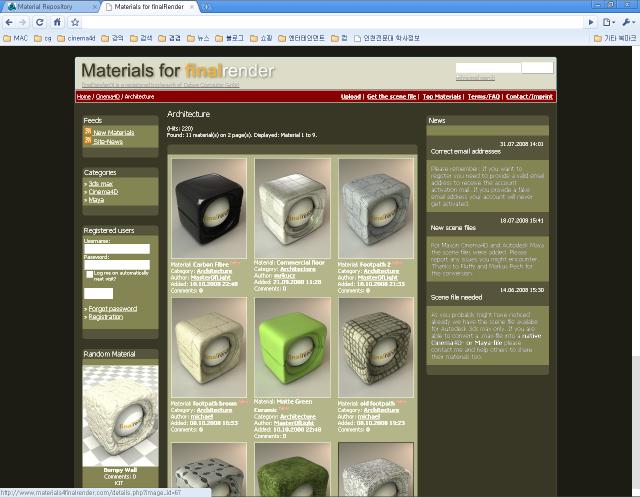Select the 3ds max category
Screen dimensions: 640x497
pos(100,184)
